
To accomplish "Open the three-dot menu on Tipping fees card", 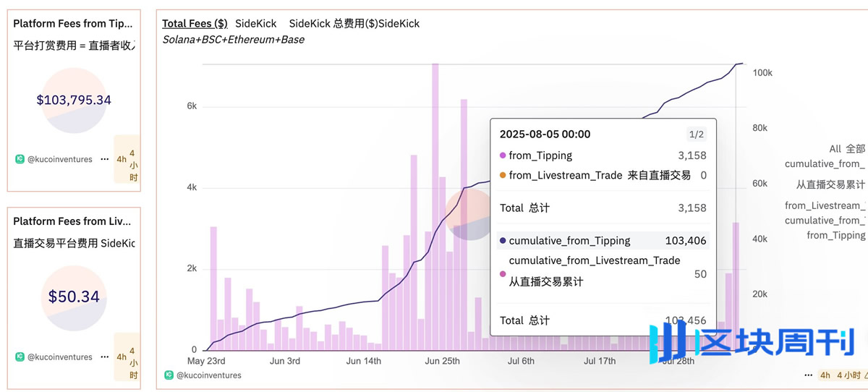I will pos(104,159).
